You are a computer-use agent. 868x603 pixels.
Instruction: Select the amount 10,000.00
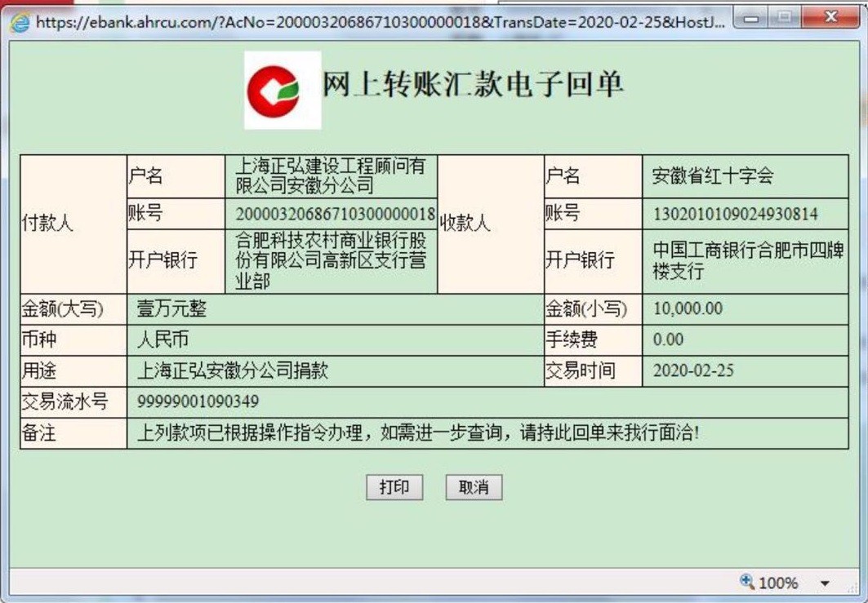(x=688, y=308)
